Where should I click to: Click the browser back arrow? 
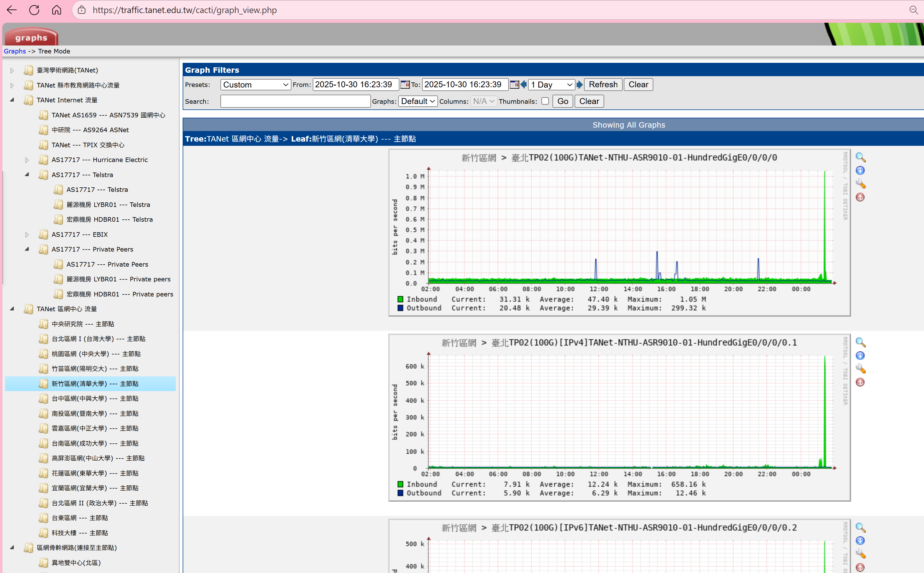12,10
